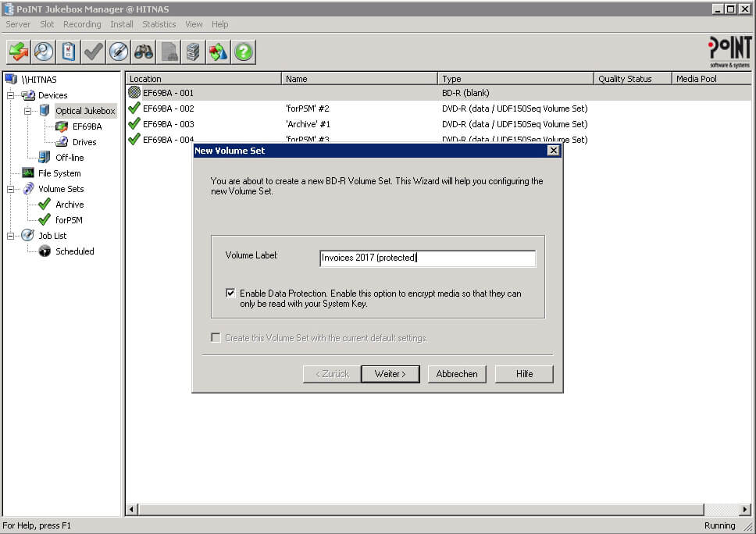Image resolution: width=756 pixels, height=534 pixels.
Task: Click the Weiter > button
Action: [x=390, y=374]
